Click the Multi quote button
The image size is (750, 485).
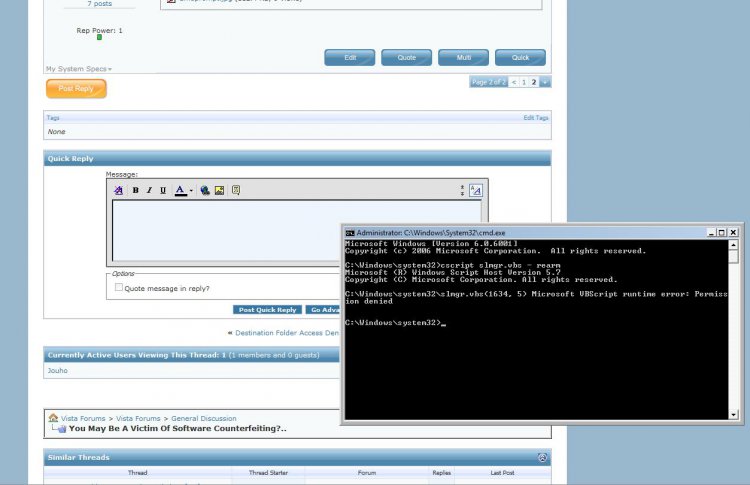[x=463, y=57]
